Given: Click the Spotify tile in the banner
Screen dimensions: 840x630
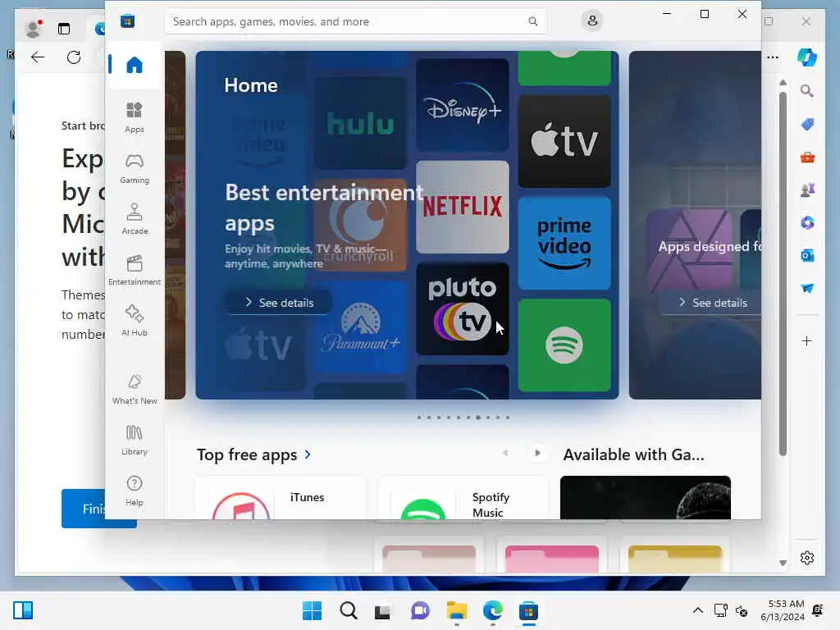Looking at the screenshot, I should pyautogui.click(x=564, y=345).
